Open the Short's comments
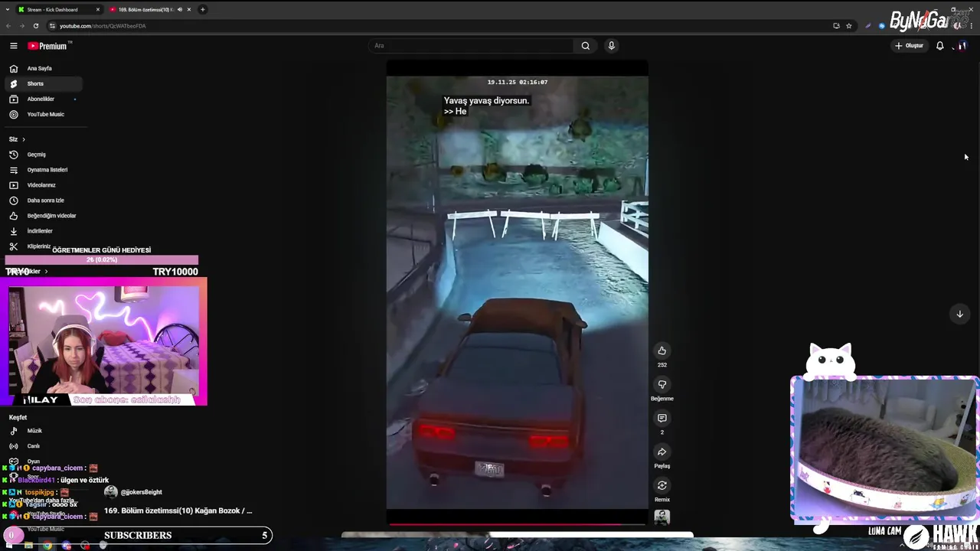Image resolution: width=980 pixels, height=551 pixels. 662,418
